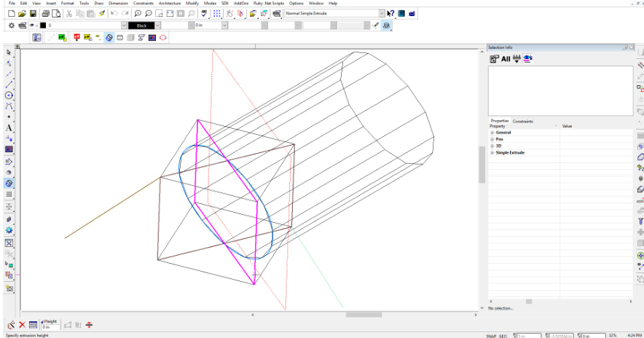Activate the Simple Extrude tool in left toolbar
The width and height of the screenshot is (644, 338).
point(9,183)
